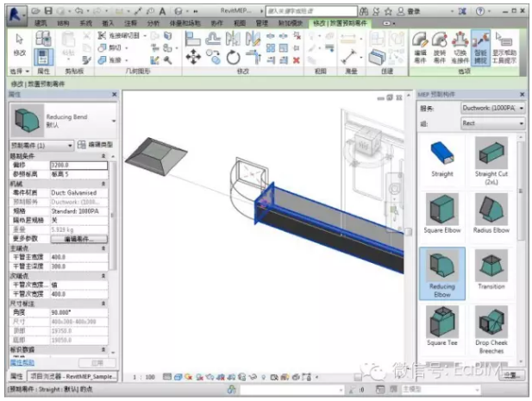The height and width of the screenshot is (401, 532).
Task: Open the 管理 ribbon tab
Action: click(x=261, y=23)
